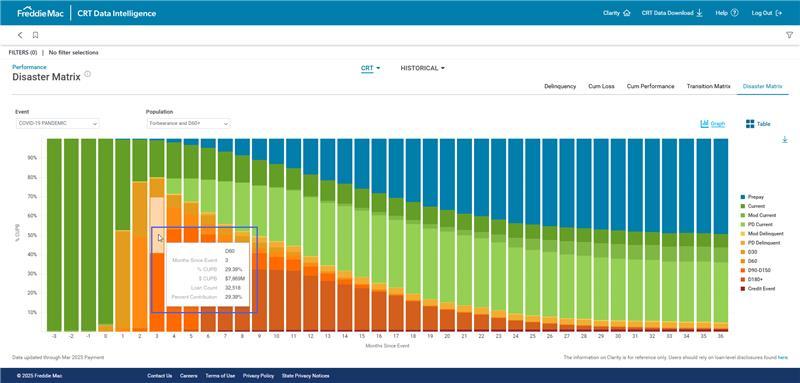The height and width of the screenshot is (383, 800).
Task: Download chart using the download icon
Action: (785, 139)
